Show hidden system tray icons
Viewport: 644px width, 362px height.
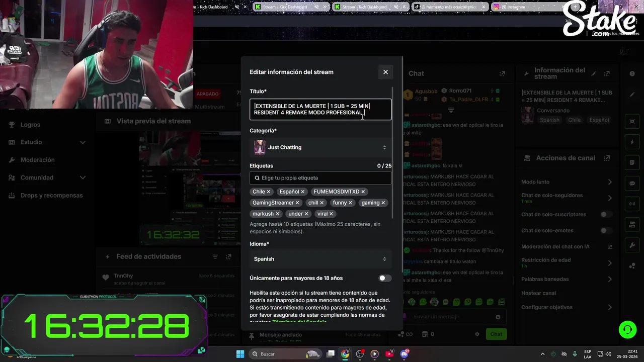coord(542,354)
